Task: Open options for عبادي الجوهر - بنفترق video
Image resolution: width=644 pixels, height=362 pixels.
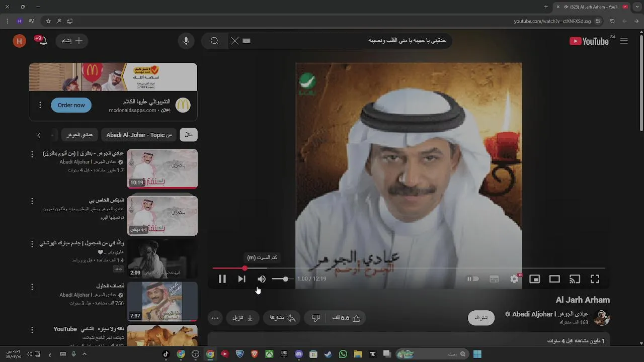Action: click(x=32, y=154)
